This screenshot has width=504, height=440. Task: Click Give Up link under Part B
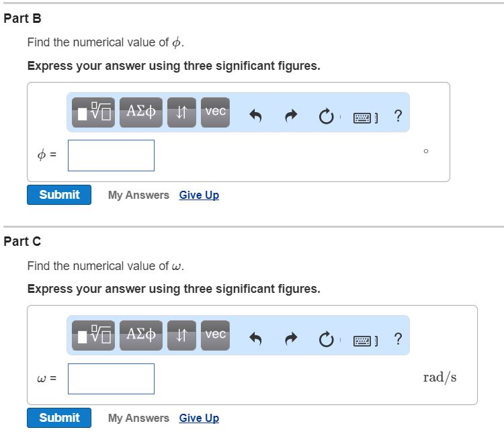pos(199,195)
